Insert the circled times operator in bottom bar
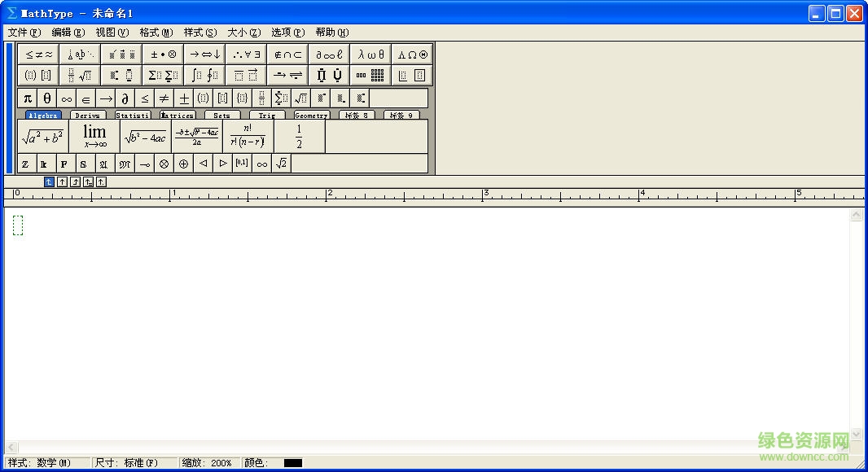The image size is (868, 472). point(164,164)
